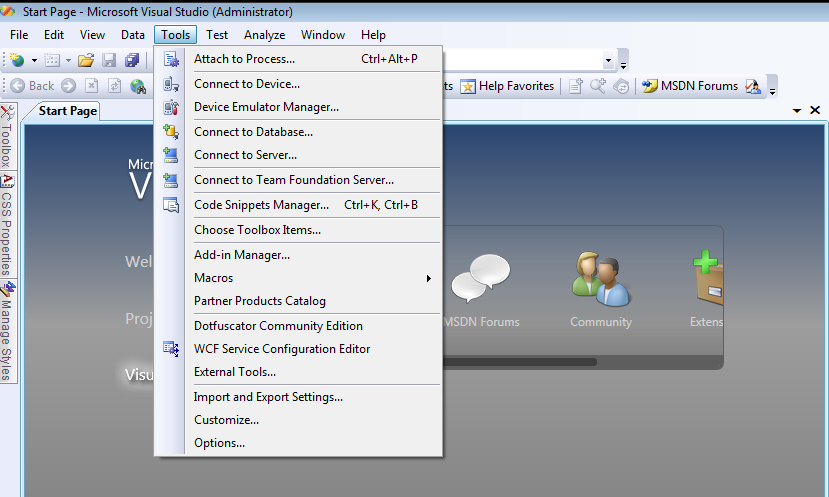Image resolution: width=829 pixels, height=497 pixels.
Task: Open the View menu
Action: 92,35
